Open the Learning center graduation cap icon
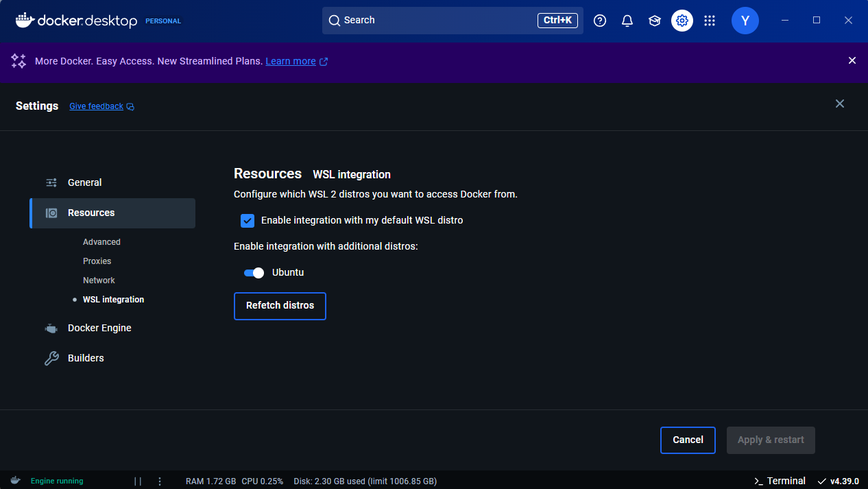Viewport: 868px width, 489px height. pyautogui.click(x=655, y=21)
